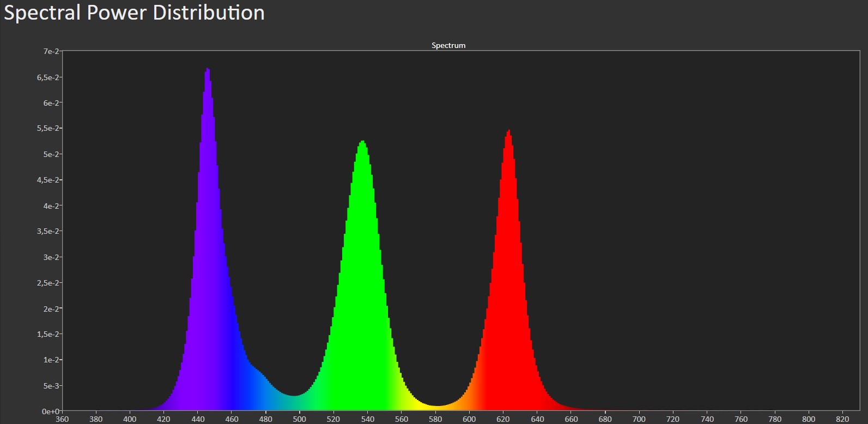Click the 5e-3 y-axis label
This screenshot has width=868, height=424.
51,386
